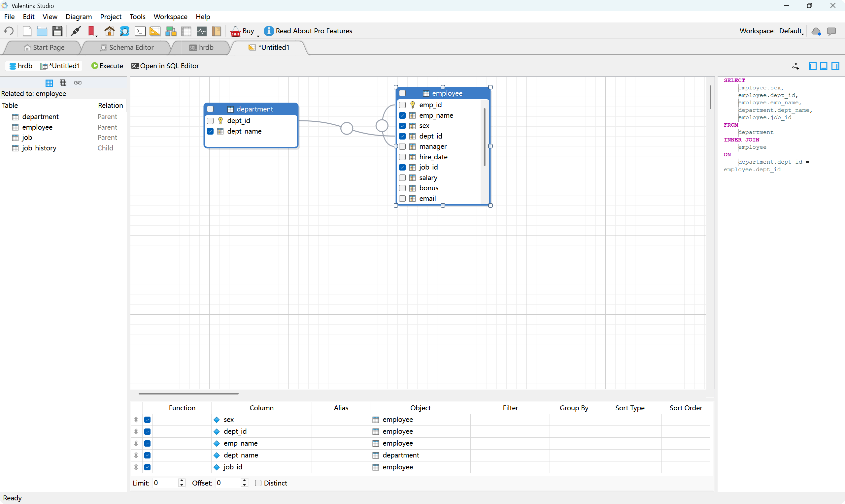Click Open in SQL Editor
Screen dimensions: 845x504
(x=165, y=66)
